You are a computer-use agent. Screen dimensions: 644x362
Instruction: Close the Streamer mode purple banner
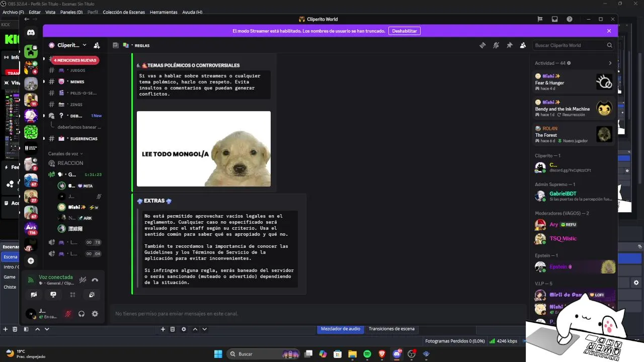point(609,31)
